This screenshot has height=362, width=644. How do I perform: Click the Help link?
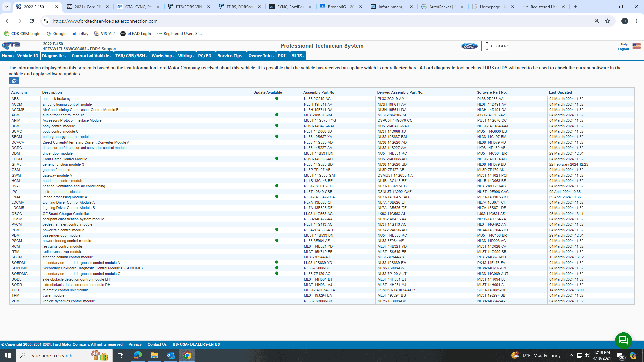tap(624, 44)
